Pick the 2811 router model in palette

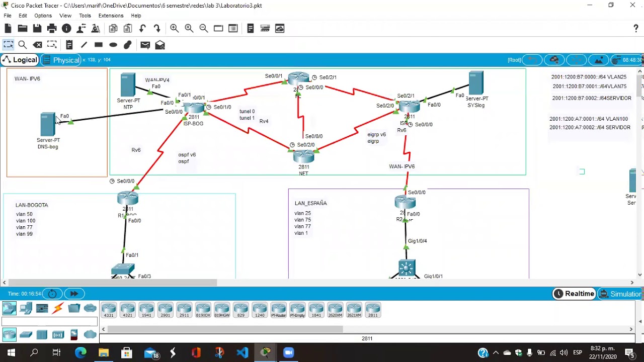click(x=373, y=310)
